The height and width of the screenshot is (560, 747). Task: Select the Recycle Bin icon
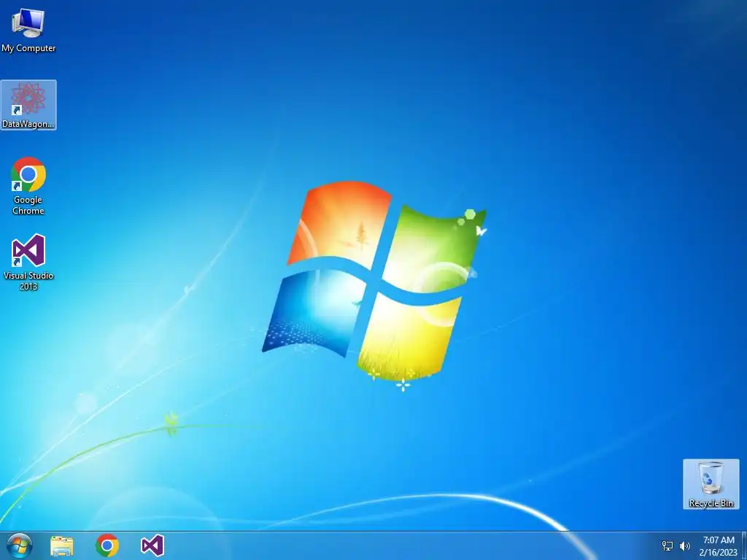(711, 484)
